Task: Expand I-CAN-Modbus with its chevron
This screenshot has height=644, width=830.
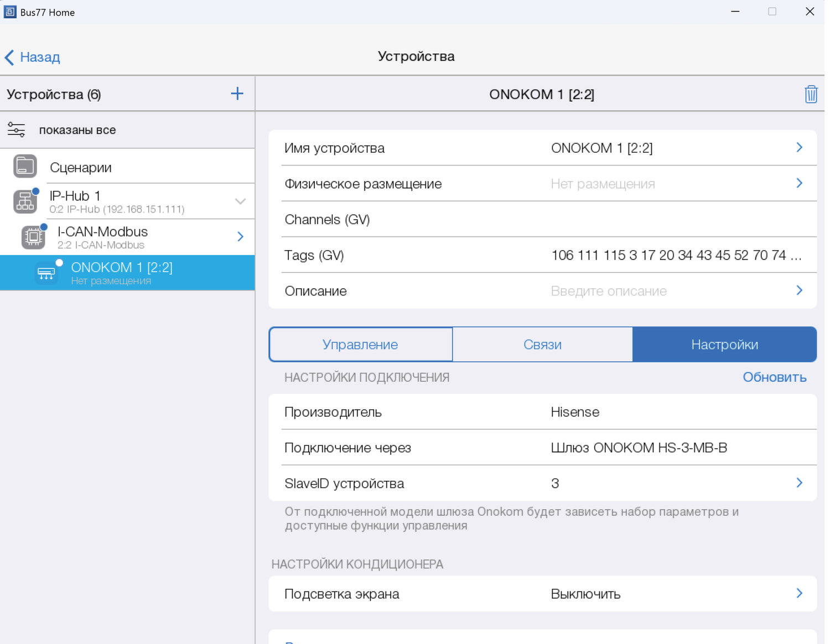Action: tap(240, 237)
